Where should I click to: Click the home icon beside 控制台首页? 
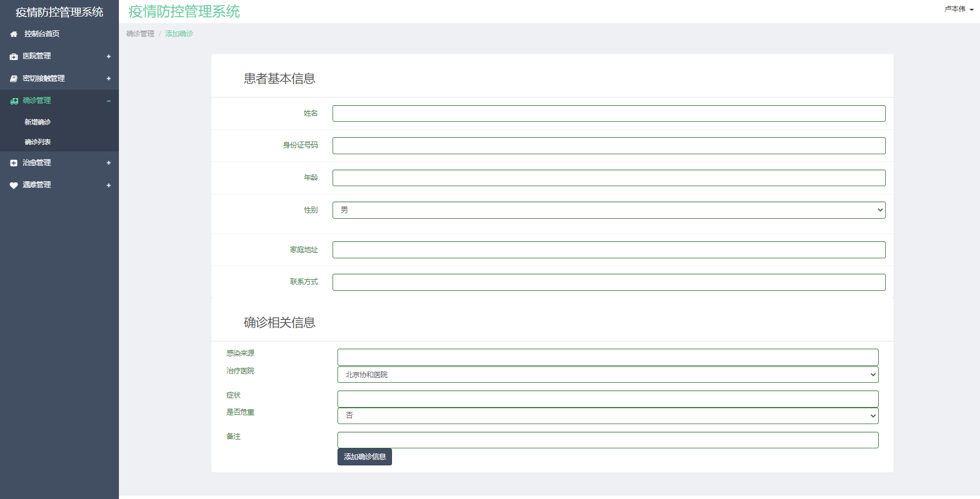point(14,34)
